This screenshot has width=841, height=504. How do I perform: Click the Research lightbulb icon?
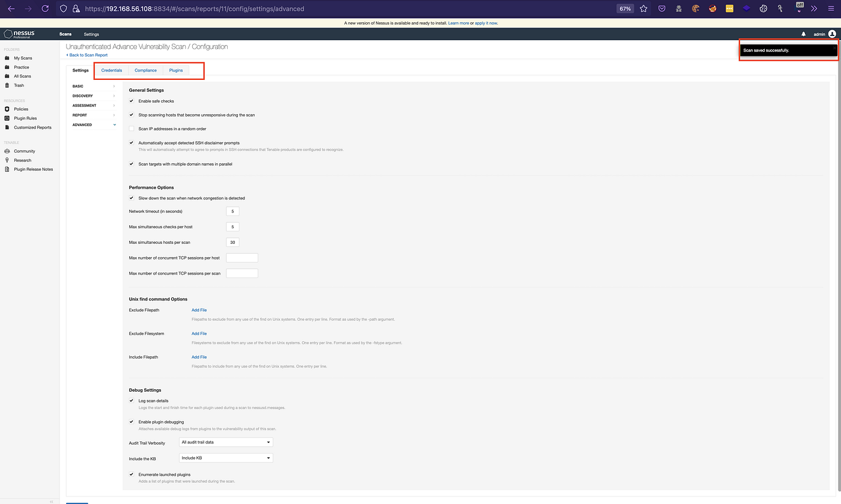coord(7,160)
